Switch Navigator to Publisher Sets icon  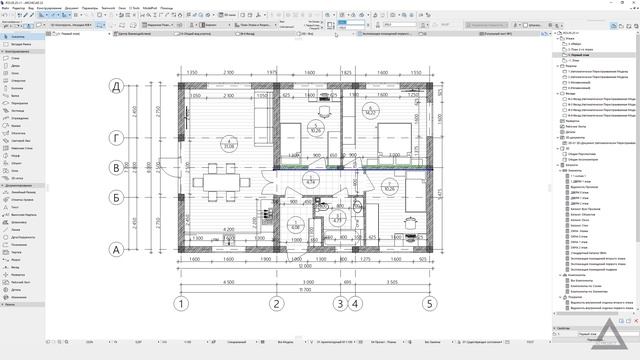coord(636,26)
